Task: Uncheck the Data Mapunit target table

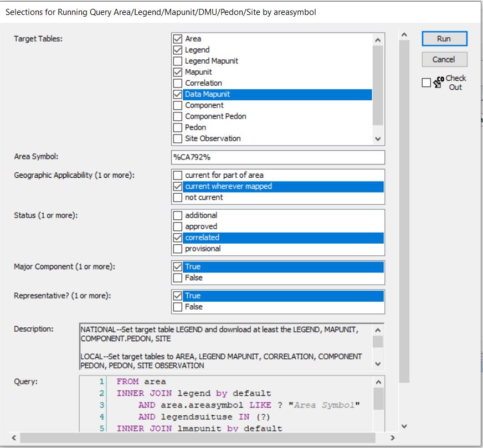Action: click(x=178, y=94)
